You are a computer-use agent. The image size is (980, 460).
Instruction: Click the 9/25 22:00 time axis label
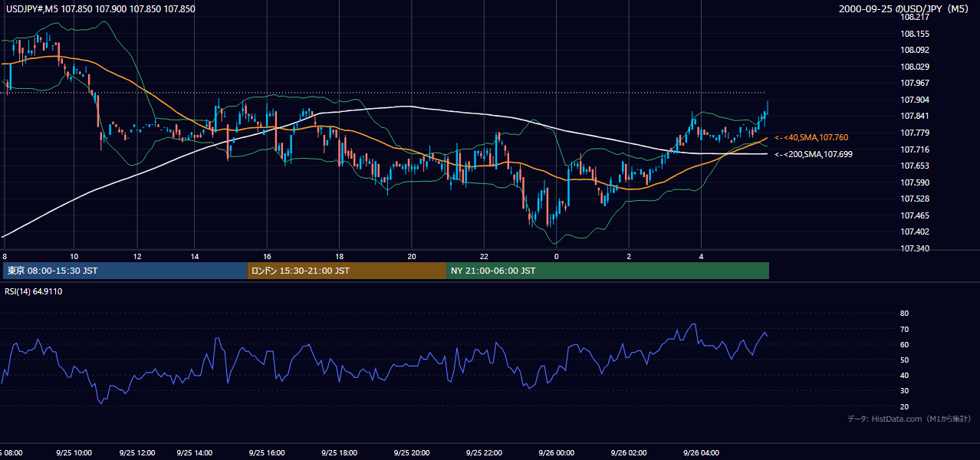click(x=484, y=452)
